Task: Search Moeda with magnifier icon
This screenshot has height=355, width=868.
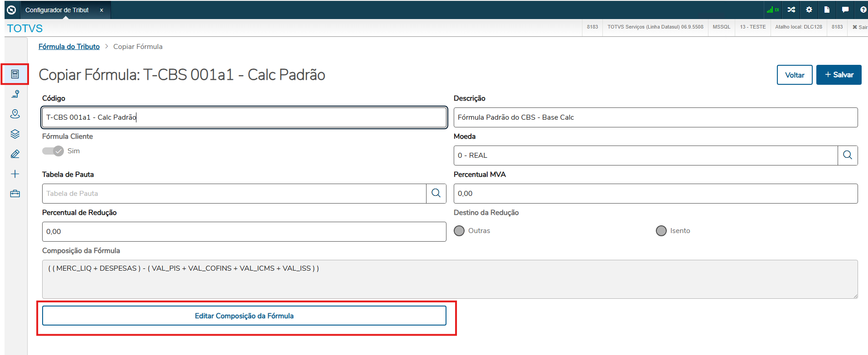Action: click(x=848, y=155)
